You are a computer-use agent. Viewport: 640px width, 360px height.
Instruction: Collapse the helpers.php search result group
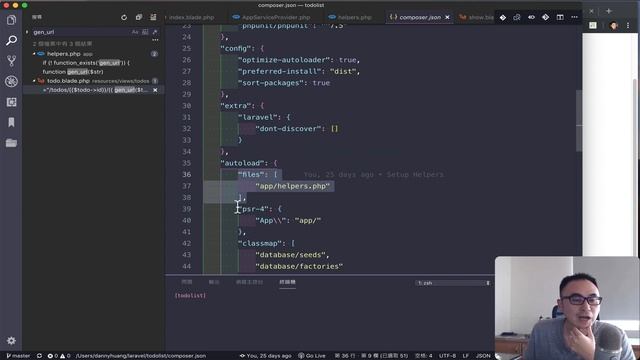(34, 54)
